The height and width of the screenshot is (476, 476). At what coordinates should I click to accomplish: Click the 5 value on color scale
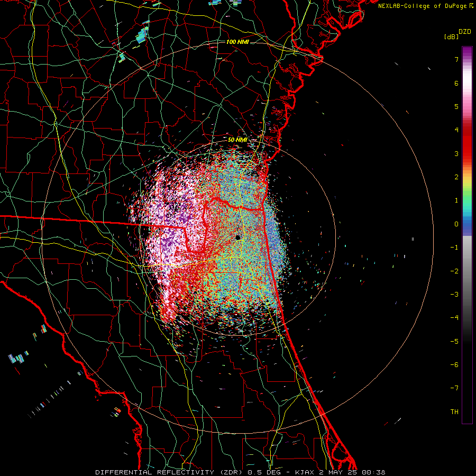[x=456, y=106]
